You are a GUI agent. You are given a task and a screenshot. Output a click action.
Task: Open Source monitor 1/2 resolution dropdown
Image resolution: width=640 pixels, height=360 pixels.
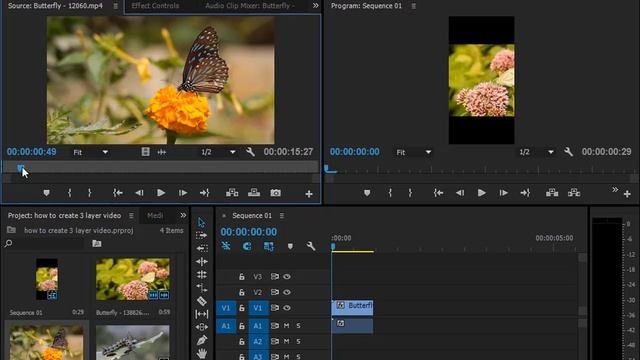pyautogui.click(x=218, y=152)
